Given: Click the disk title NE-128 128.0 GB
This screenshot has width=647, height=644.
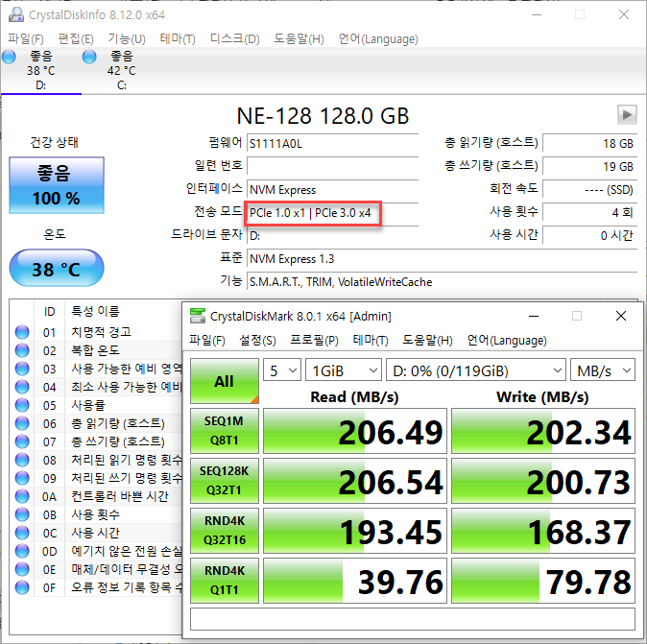Looking at the screenshot, I should 323,116.
